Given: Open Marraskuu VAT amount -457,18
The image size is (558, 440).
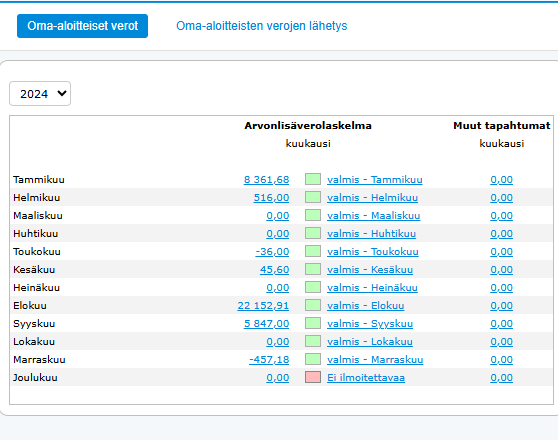Looking at the screenshot, I should click(269, 360).
